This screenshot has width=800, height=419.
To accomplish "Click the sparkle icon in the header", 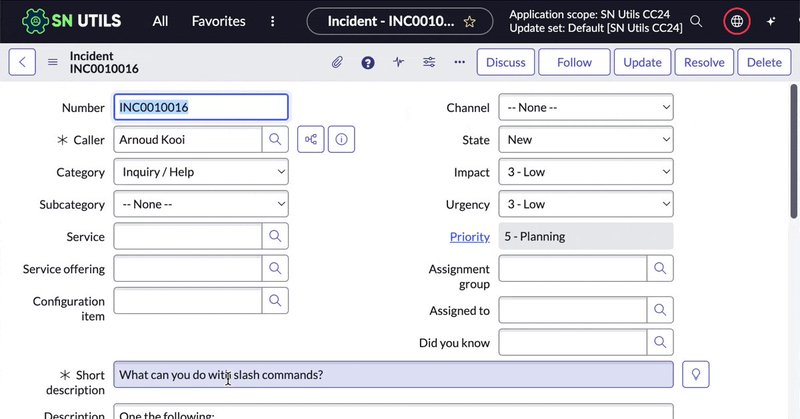I will (x=771, y=21).
